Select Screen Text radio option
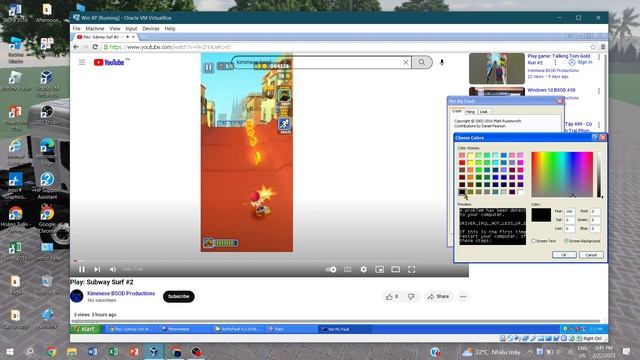The height and width of the screenshot is (360, 640). click(544, 241)
